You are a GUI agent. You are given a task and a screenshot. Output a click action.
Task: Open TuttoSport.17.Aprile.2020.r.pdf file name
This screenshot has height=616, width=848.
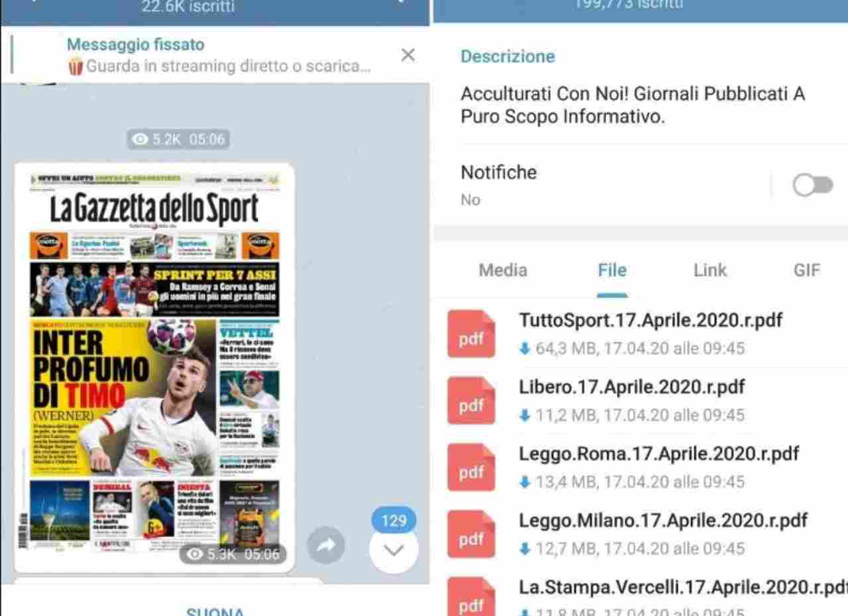click(x=651, y=321)
